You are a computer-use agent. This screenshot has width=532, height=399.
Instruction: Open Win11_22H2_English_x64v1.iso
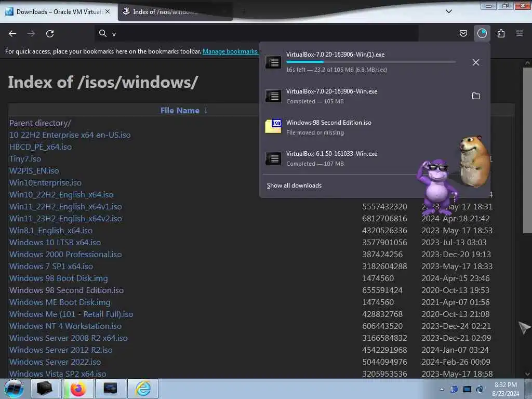(x=65, y=207)
